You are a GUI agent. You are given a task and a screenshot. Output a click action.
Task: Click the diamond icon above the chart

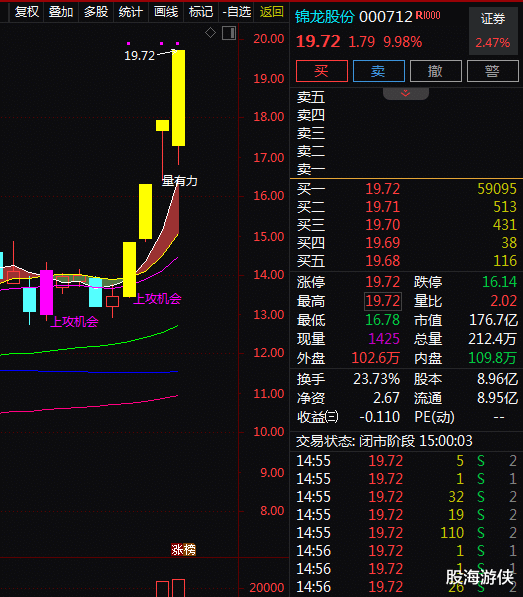pyautogui.click(x=210, y=33)
